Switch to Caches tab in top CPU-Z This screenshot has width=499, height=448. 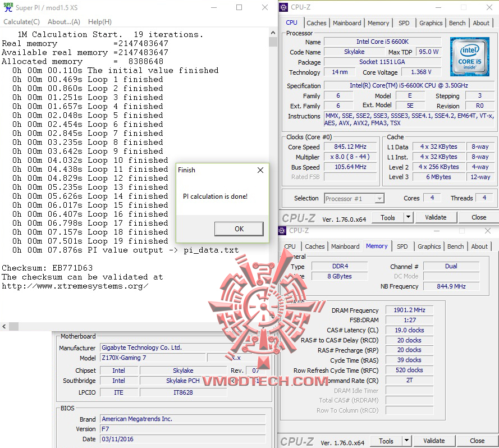(317, 23)
